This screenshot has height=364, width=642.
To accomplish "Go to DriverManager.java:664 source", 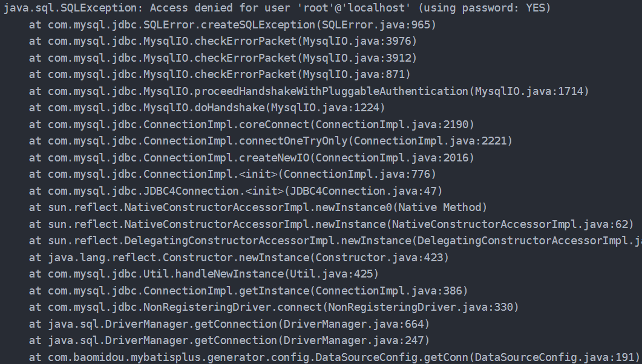I will pos(372,324).
